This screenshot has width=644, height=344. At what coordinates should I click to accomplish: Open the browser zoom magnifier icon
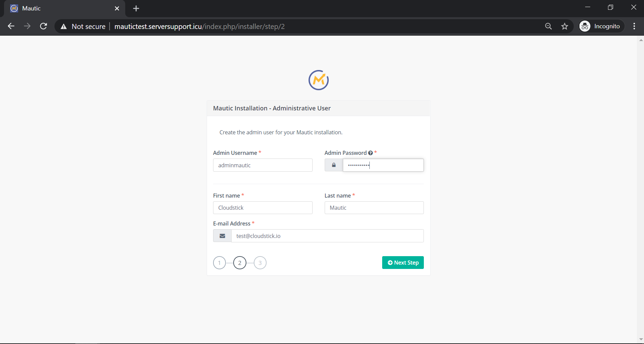click(x=548, y=26)
